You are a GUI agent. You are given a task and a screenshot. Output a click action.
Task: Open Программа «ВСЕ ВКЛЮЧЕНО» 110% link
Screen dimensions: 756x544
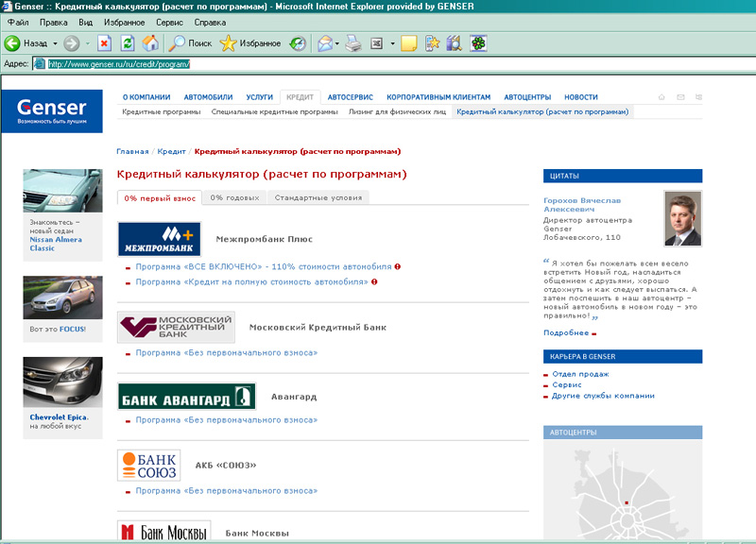264,266
